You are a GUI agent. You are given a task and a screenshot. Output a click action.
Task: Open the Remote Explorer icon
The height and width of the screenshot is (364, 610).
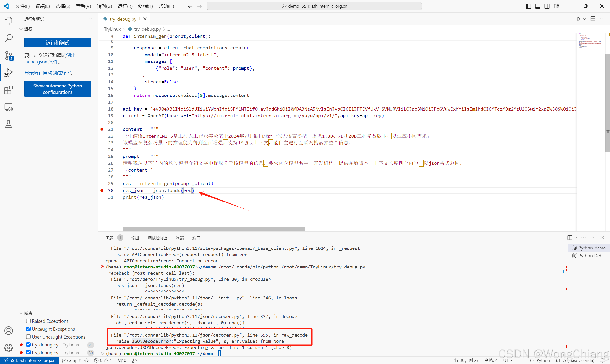9,107
